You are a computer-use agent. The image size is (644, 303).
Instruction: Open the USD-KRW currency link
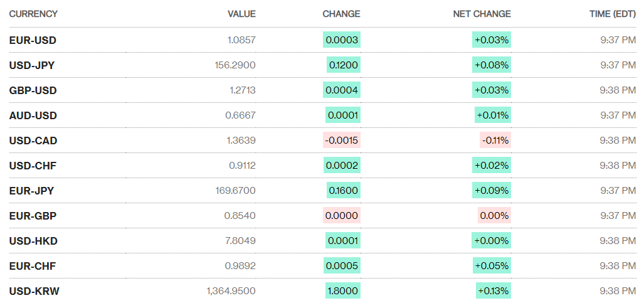coord(34,291)
